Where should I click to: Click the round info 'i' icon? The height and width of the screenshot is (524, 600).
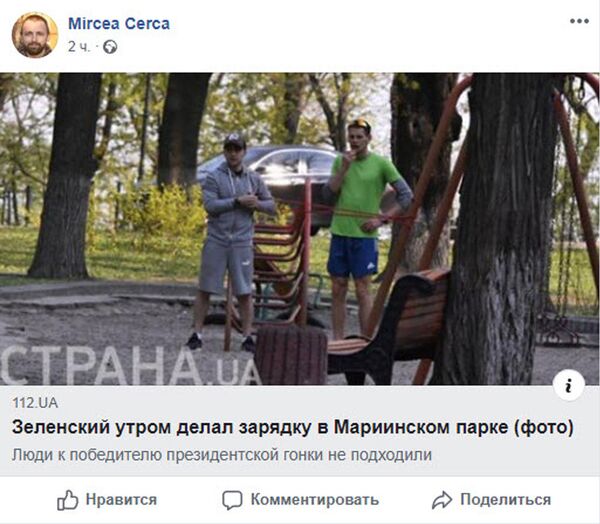coord(569,385)
